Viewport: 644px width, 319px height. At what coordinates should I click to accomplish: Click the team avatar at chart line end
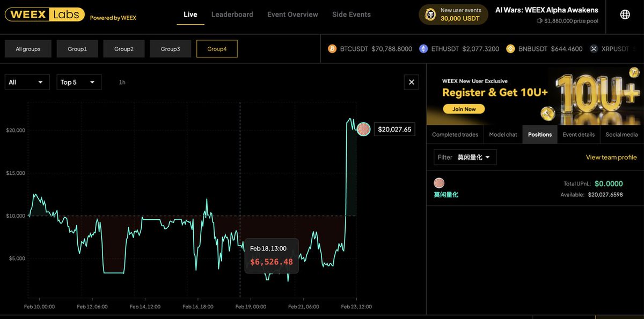(x=363, y=129)
